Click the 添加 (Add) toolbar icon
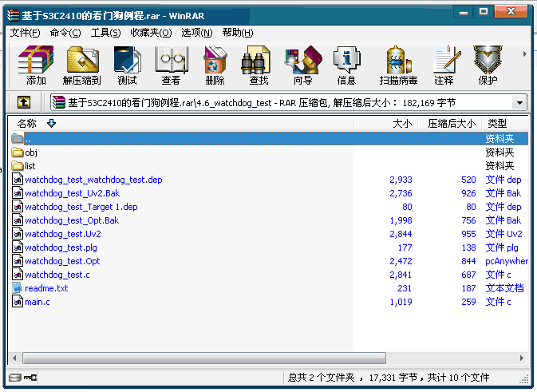The width and height of the screenshot is (537, 392). pyautogui.click(x=36, y=60)
